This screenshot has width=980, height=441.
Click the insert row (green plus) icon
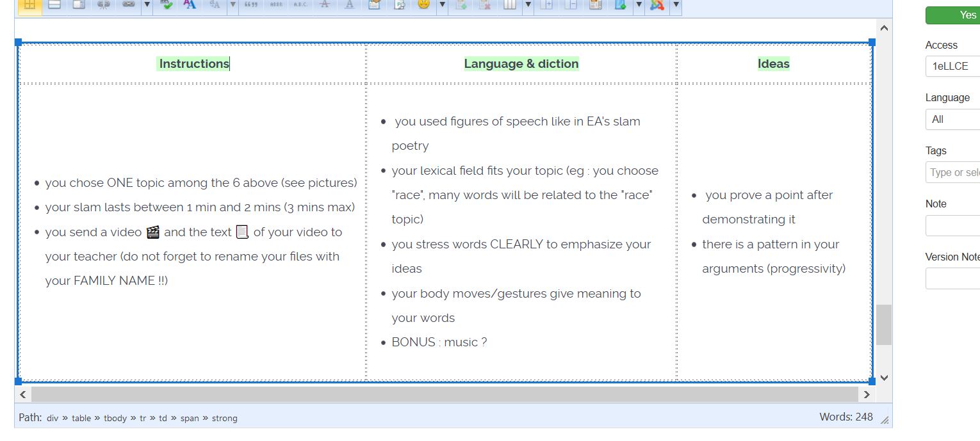461,5
